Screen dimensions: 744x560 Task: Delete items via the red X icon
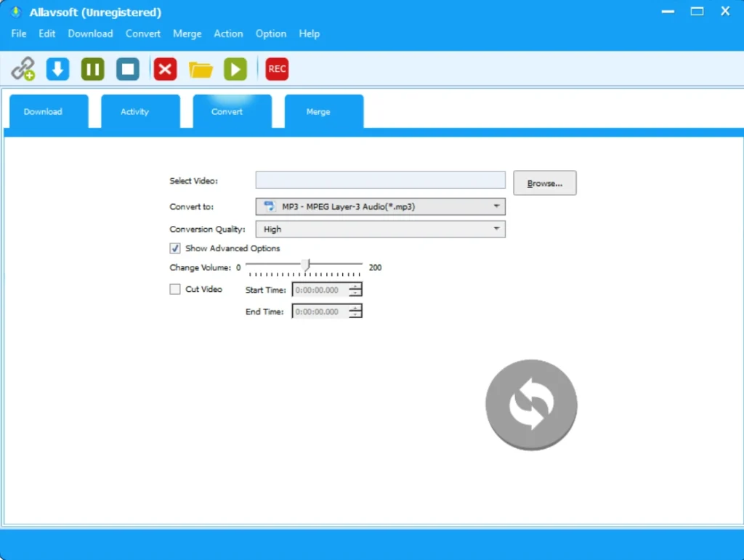tap(164, 68)
